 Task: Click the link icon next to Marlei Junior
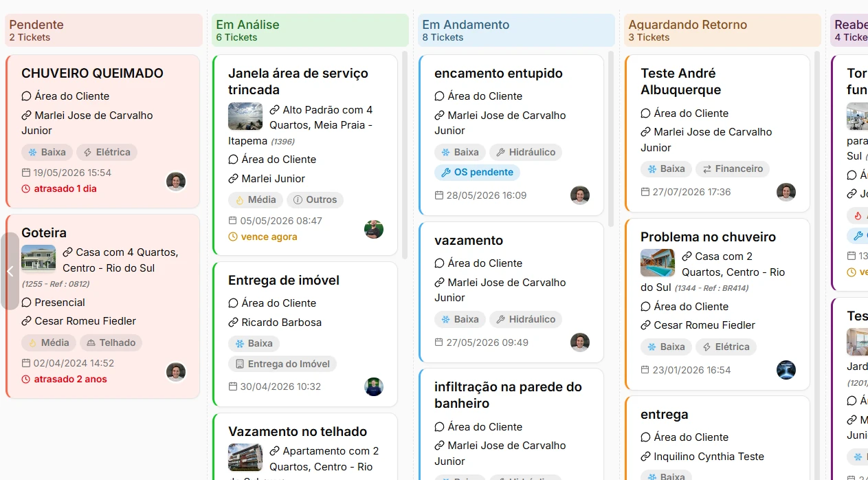pyautogui.click(x=233, y=179)
